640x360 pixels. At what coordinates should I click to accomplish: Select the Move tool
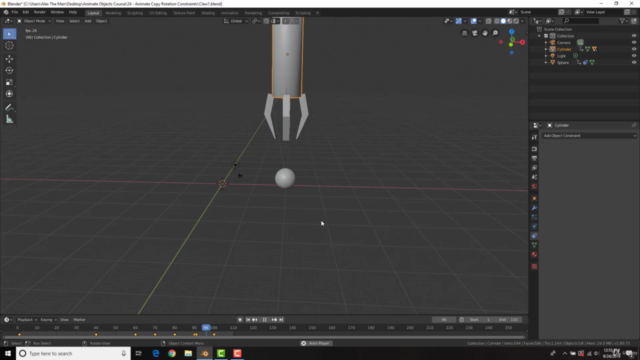pyautogui.click(x=9, y=59)
